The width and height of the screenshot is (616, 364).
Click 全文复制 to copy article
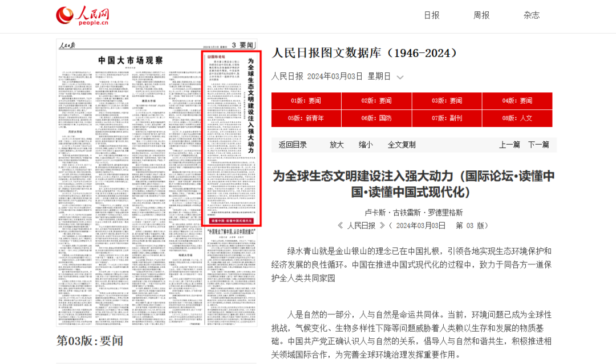click(402, 145)
